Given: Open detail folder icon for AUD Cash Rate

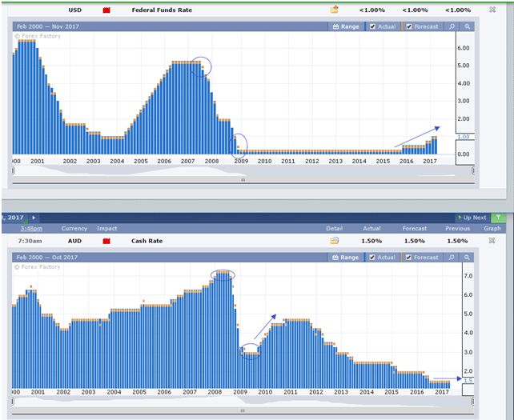Looking at the screenshot, I should 335,240.
